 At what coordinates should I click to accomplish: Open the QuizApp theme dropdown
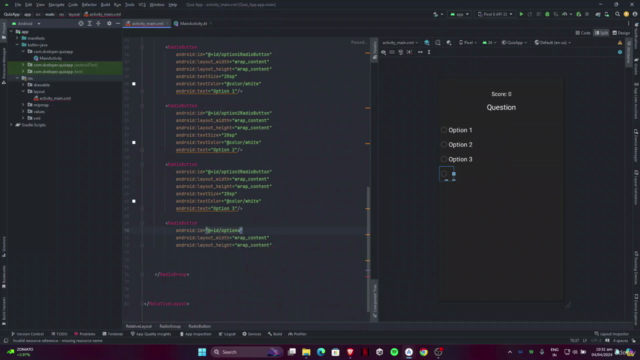click(x=514, y=42)
